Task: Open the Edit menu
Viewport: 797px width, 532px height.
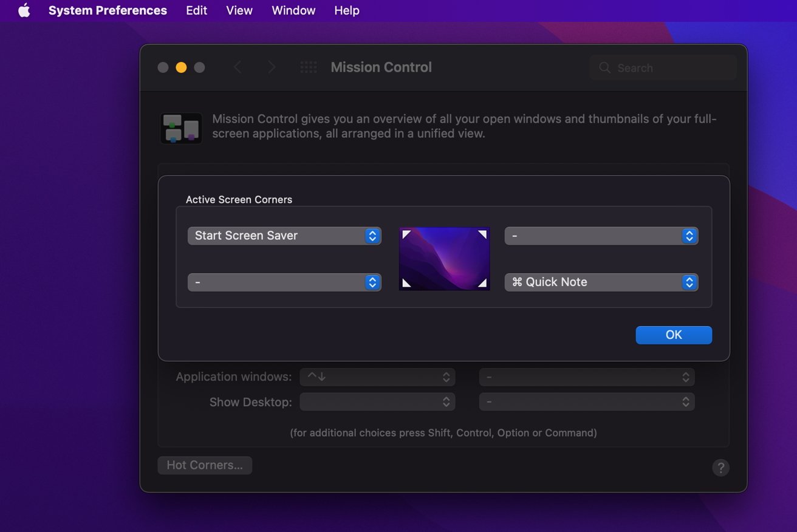Action: (x=196, y=10)
